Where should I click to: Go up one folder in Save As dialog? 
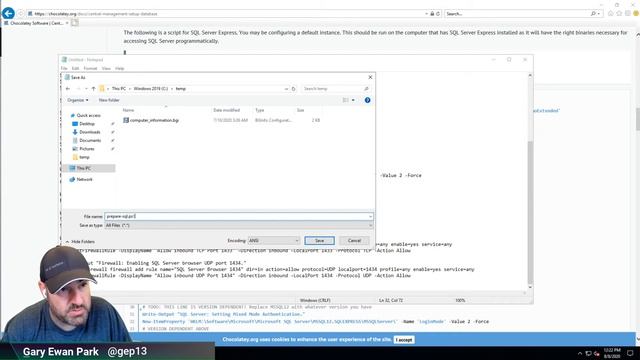pyautogui.click(x=93, y=89)
